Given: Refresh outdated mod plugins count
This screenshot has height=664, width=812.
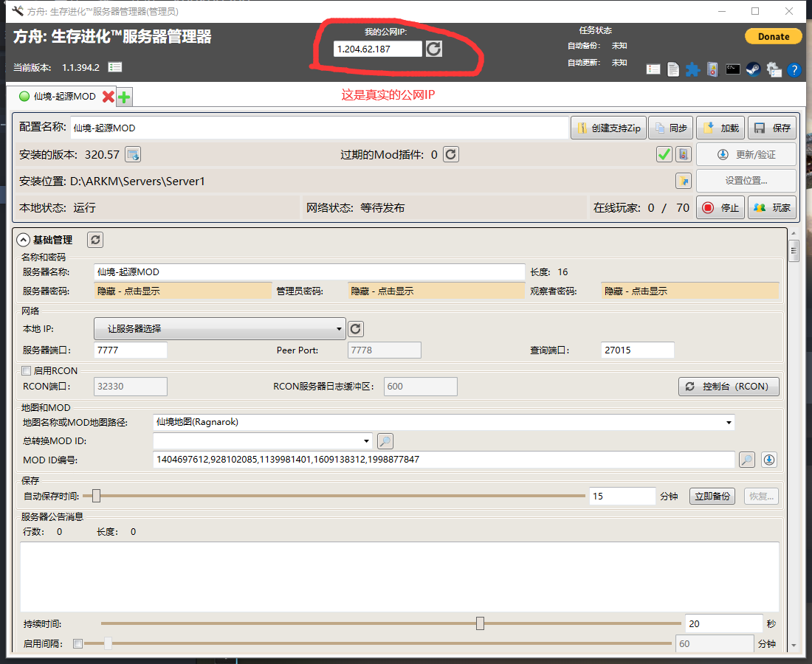Looking at the screenshot, I should pyautogui.click(x=451, y=154).
